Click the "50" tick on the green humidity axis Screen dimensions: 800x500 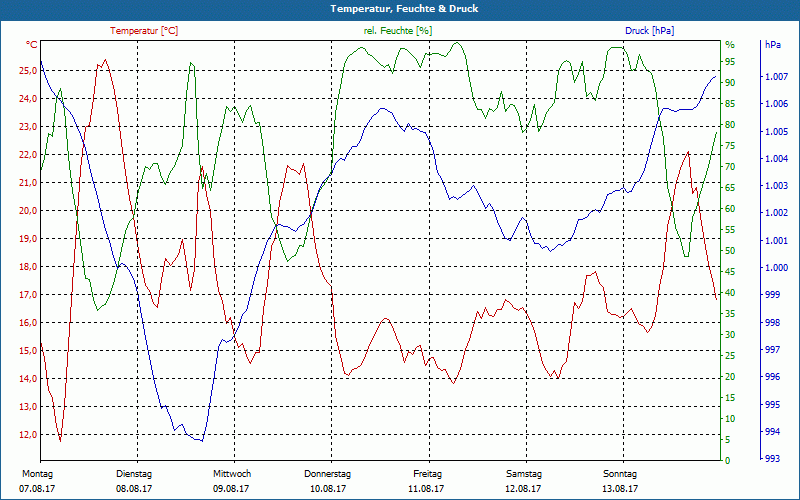click(731, 251)
